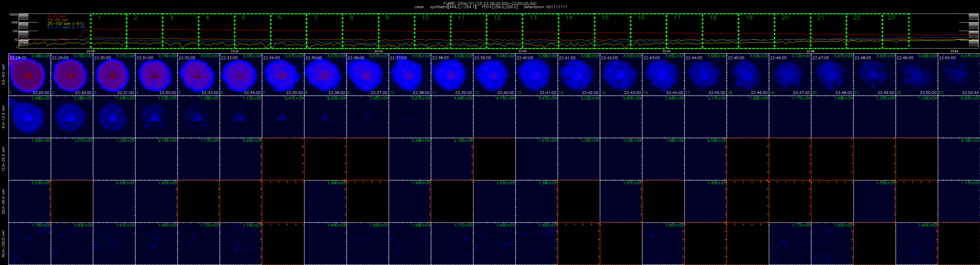The image size is (980, 265).
Task: Select the yellow '25–100 keV (–51)' legend entry
Action: tap(65, 24)
